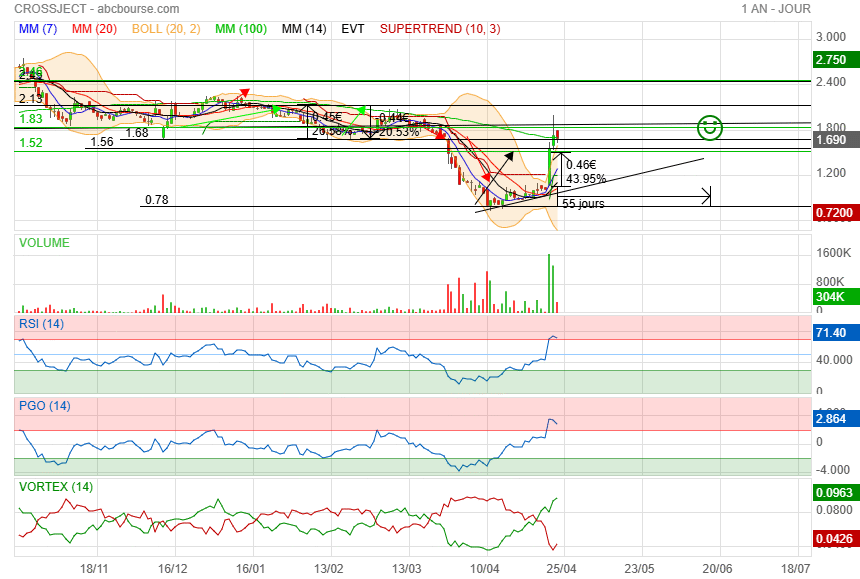Click the 1.68 level annotation

coord(137,133)
